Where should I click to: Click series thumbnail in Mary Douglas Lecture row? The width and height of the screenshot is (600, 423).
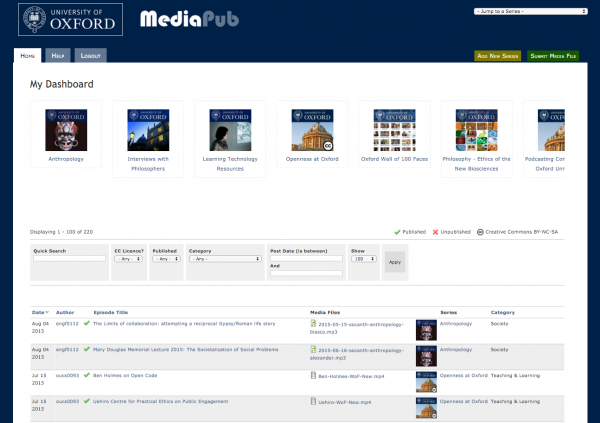[426, 356]
